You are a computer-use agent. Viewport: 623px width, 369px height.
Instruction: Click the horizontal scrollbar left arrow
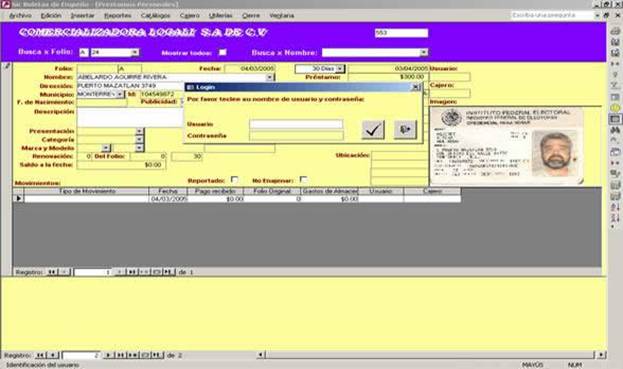[261, 355]
